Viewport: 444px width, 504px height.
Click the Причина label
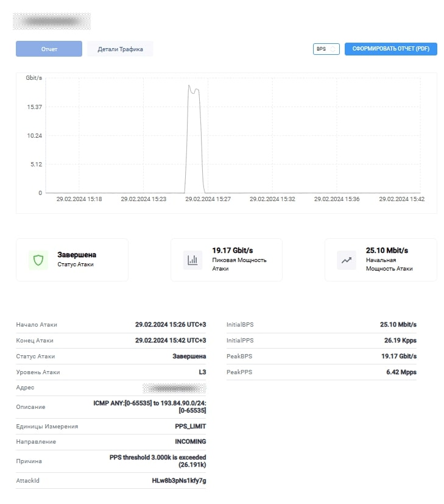pyautogui.click(x=29, y=461)
